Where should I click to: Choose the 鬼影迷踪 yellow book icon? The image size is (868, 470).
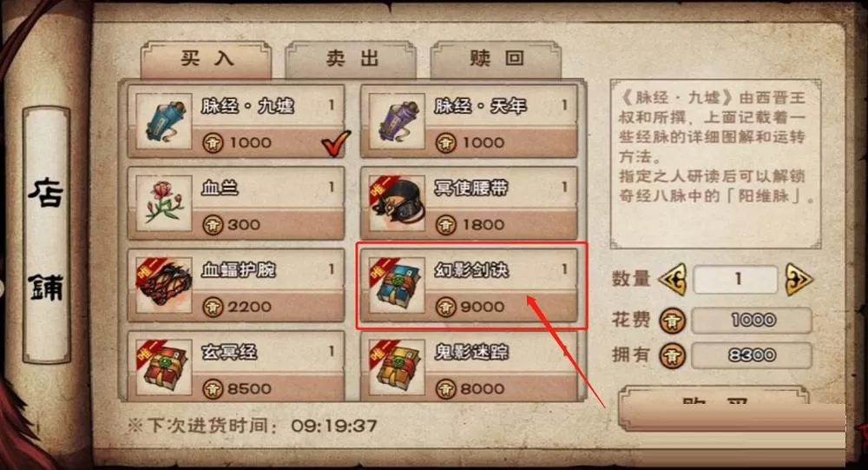397,367
